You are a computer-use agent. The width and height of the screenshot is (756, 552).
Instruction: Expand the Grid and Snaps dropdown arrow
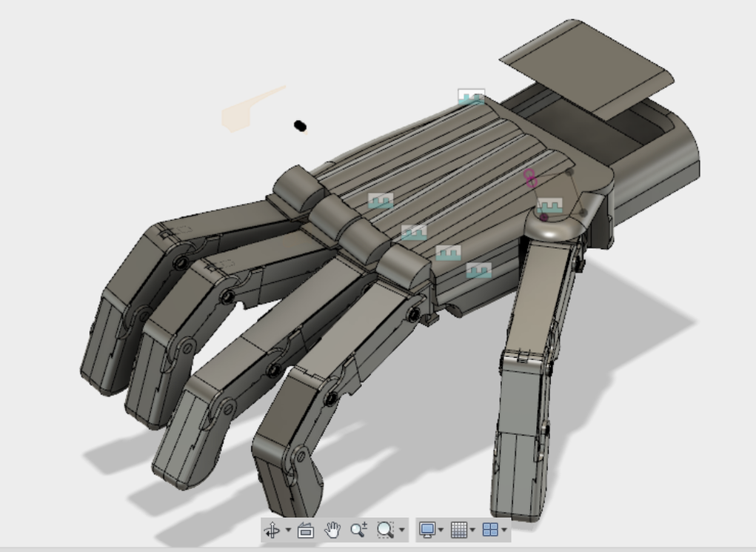coord(472,530)
